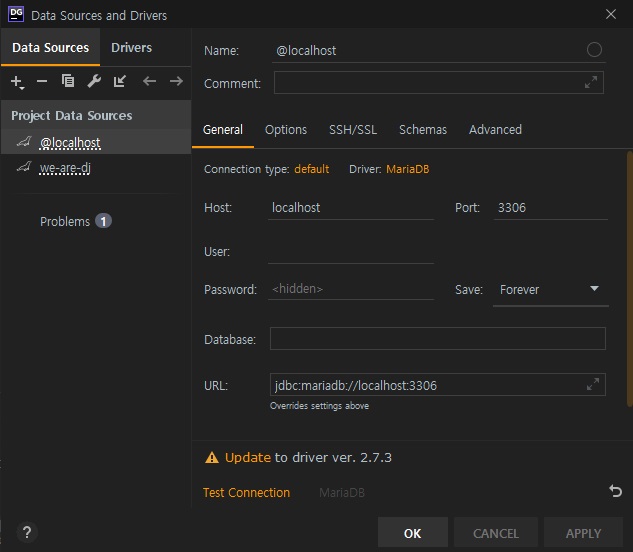Pick a color via the Name field circle
Image resolution: width=633 pixels, height=552 pixels.
[594, 50]
